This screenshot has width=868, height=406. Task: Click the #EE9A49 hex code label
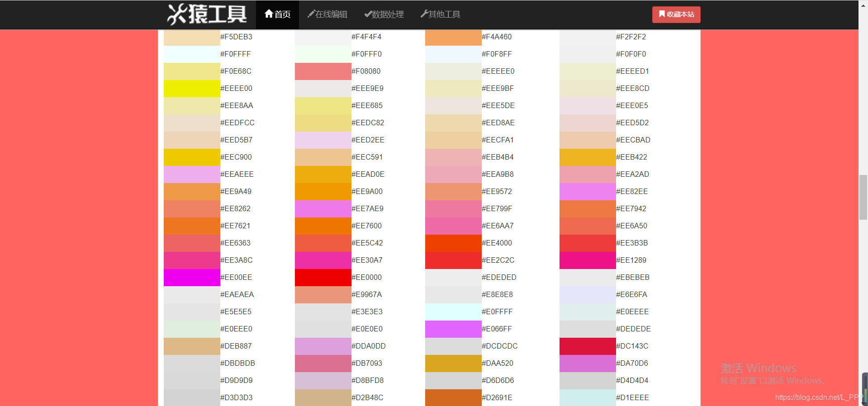(236, 192)
